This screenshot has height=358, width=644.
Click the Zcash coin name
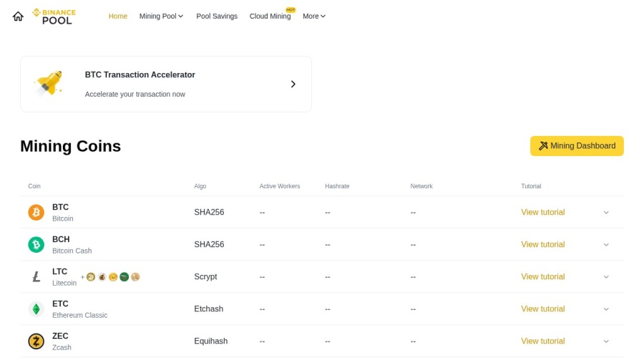click(x=62, y=348)
